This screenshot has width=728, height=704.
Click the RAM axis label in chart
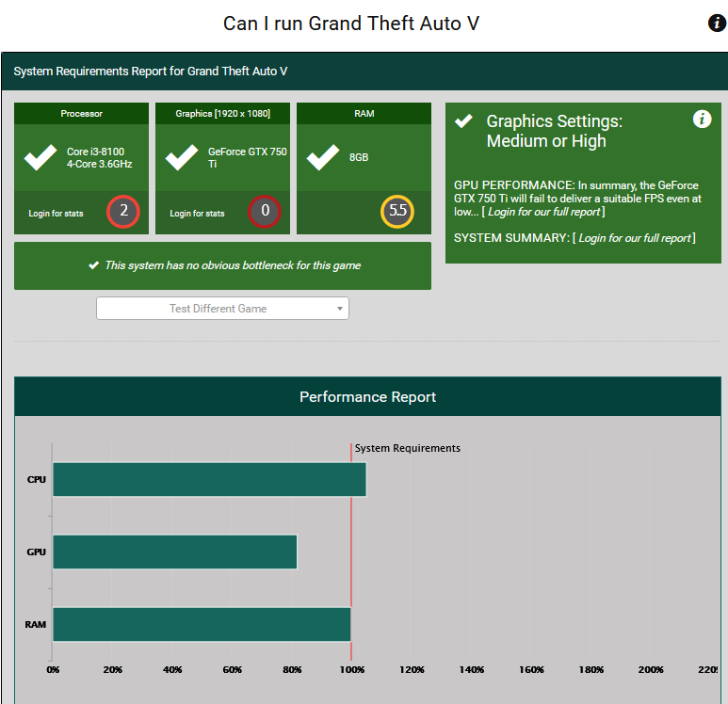pyautogui.click(x=35, y=624)
